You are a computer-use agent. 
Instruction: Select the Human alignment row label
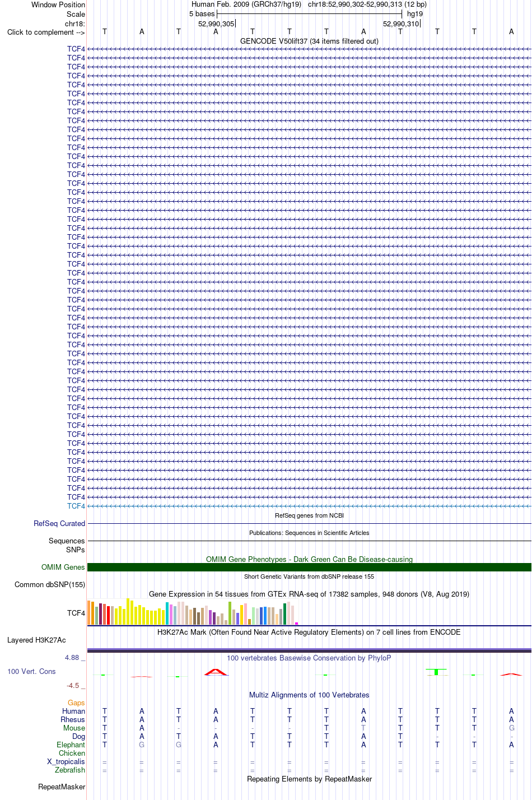73,711
